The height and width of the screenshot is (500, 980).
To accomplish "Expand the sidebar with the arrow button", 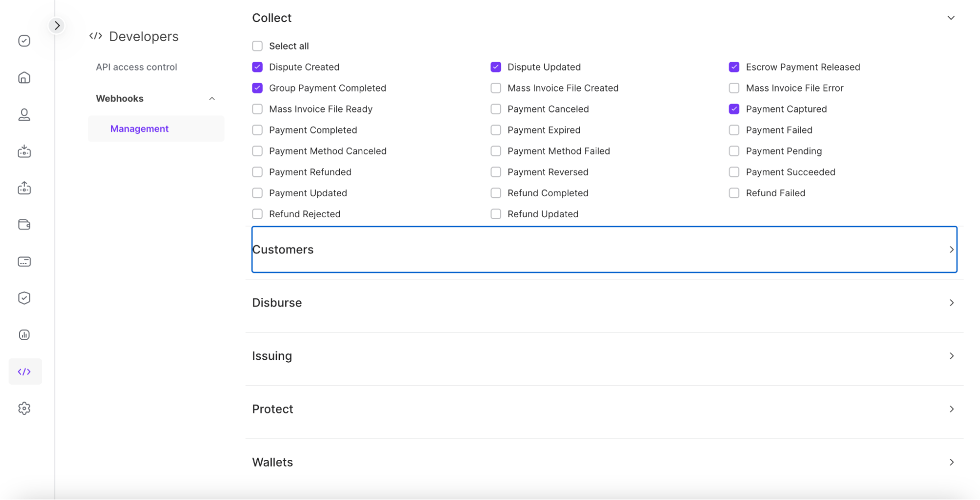I will (57, 25).
